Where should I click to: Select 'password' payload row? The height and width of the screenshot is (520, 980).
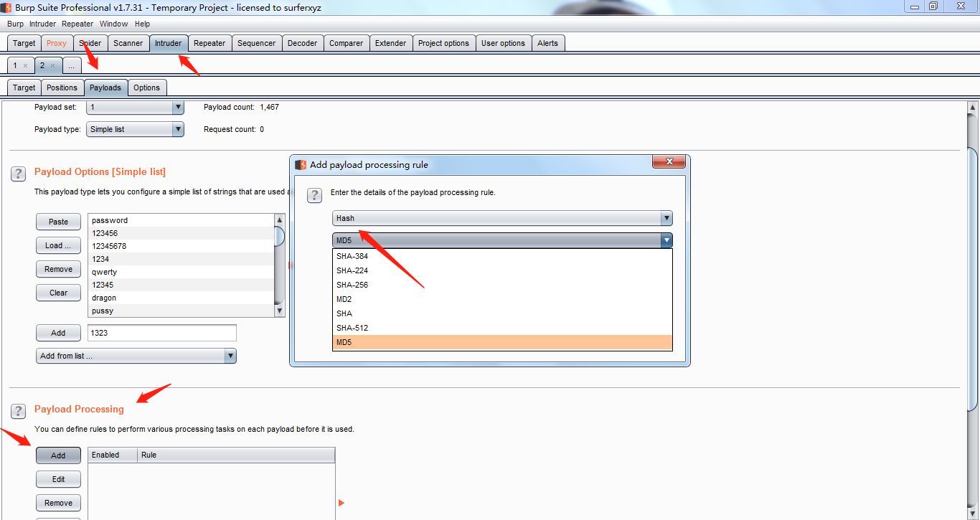(181, 220)
